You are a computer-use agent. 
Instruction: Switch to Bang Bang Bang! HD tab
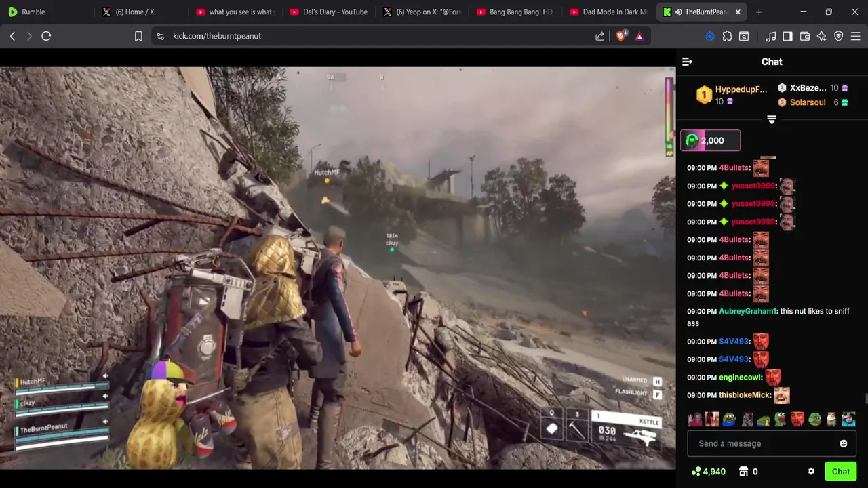click(x=515, y=12)
